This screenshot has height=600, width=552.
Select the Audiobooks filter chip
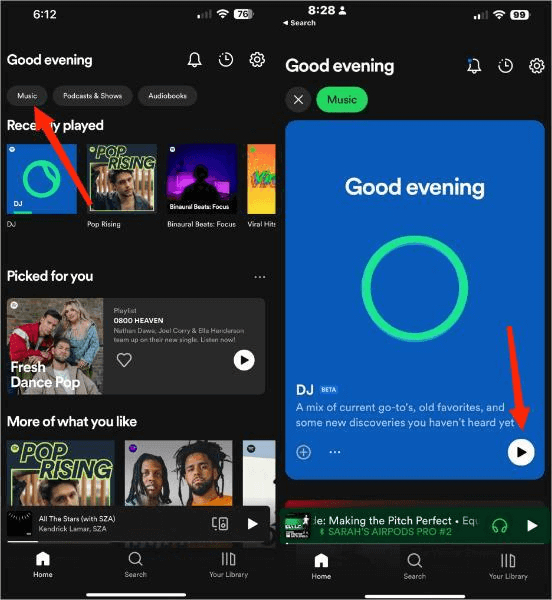click(x=168, y=96)
